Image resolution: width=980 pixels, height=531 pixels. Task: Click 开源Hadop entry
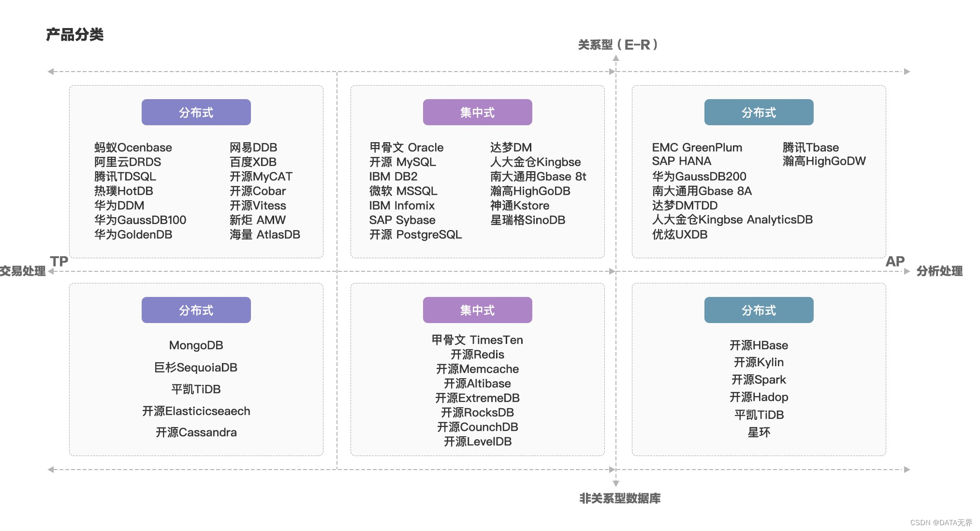pyautogui.click(x=759, y=397)
